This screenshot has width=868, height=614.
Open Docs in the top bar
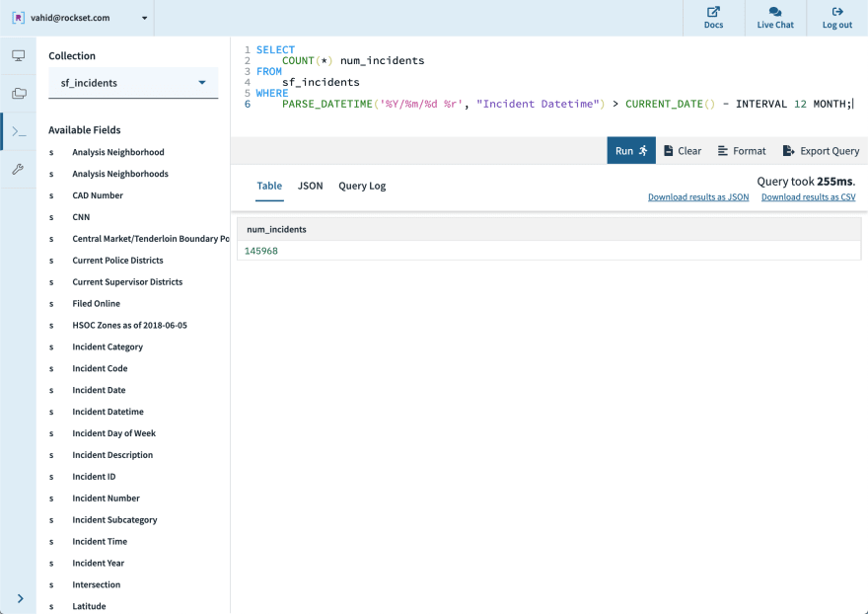(x=713, y=18)
